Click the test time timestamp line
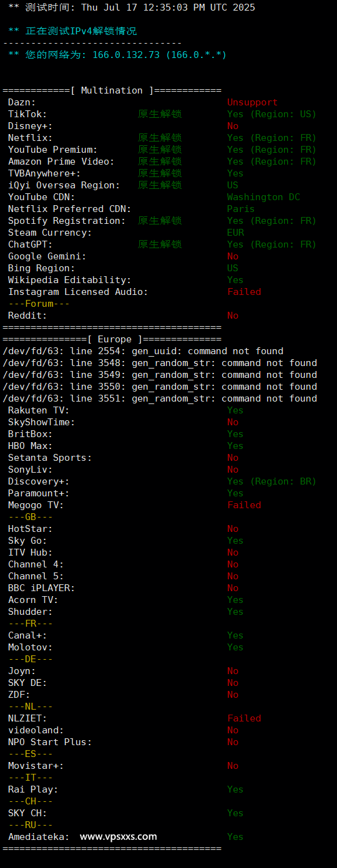The height and width of the screenshot is (868, 337). [x=132, y=7]
